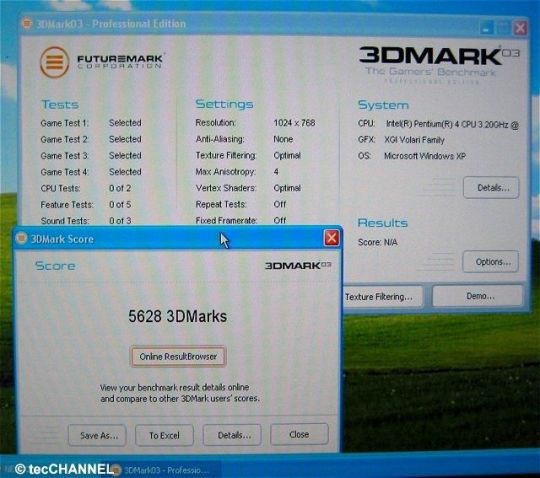The height and width of the screenshot is (478, 540).
Task: Click the System section heading
Action: 383,105
